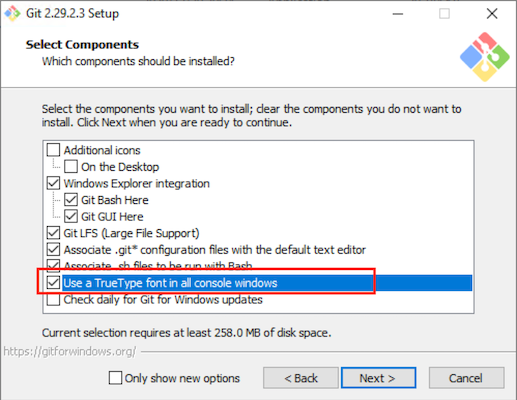Toggle the Git Bash Here checkbox
Image resolution: width=517 pixels, height=400 pixels.
tap(71, 200)
